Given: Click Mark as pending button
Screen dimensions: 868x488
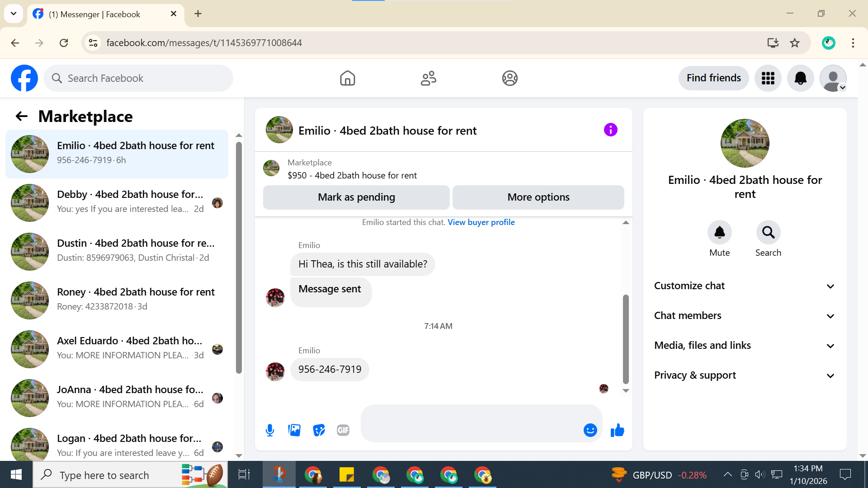Looking at the screenshot, I should coord(356,197).
